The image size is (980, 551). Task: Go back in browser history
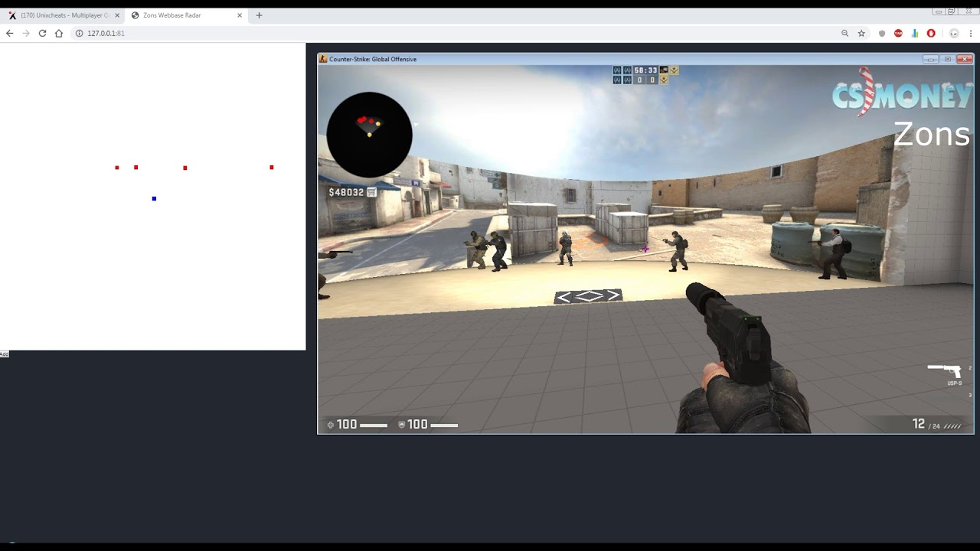click(x=10, y=34)
